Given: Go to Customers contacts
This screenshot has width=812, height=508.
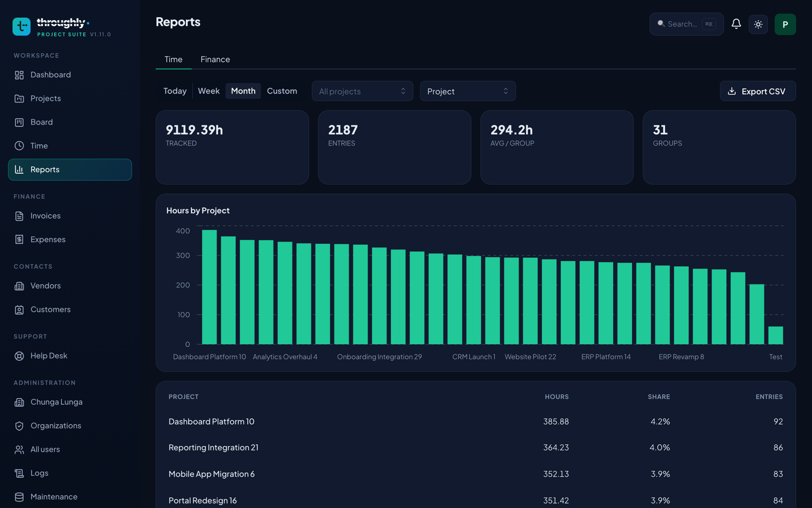Looking at the screenshot, I should tap(70, 309).
